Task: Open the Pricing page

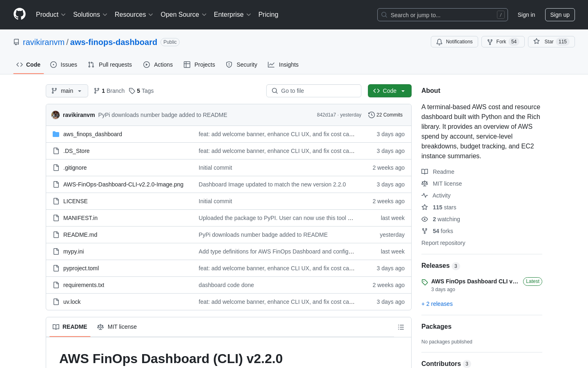Action: (268, 15)
